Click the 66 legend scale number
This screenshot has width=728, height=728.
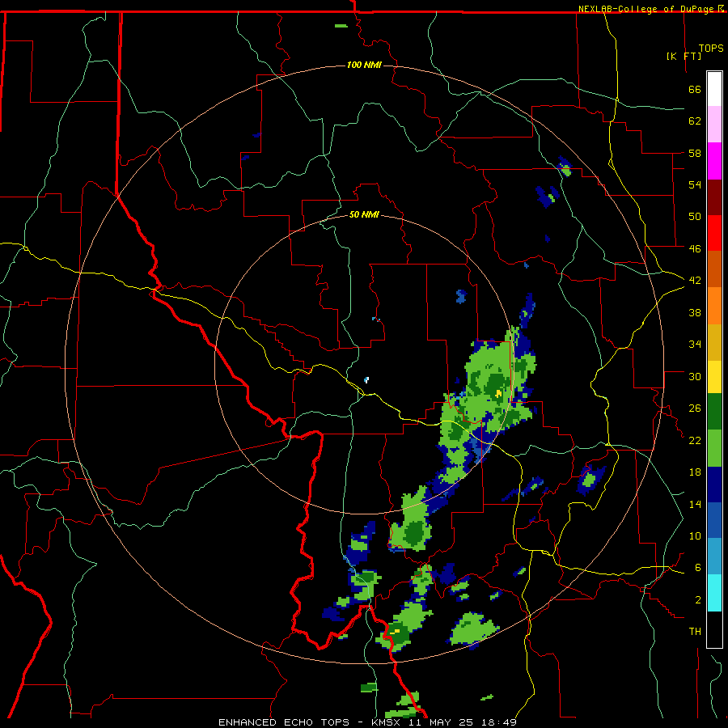click(x=695, y=89)
